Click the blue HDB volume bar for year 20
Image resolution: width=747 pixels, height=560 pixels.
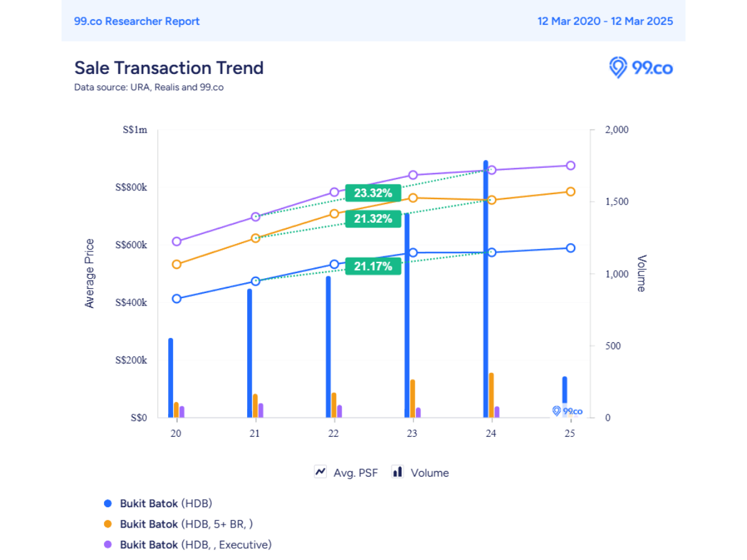tap(171, 378)
